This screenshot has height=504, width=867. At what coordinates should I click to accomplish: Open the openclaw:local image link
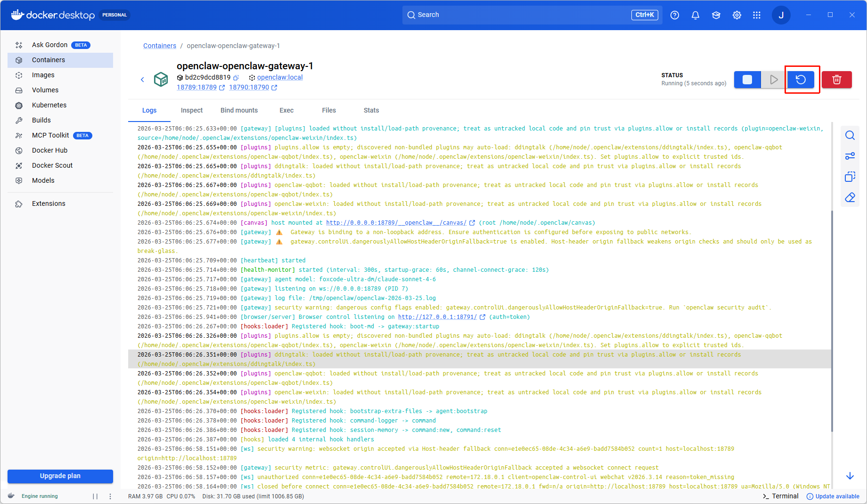point(280,77)
